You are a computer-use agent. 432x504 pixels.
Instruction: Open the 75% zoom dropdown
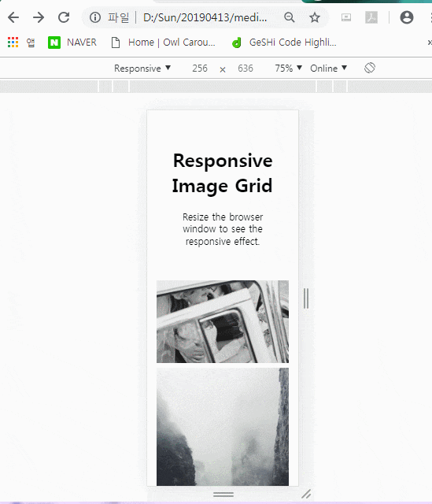(x=288, y=69)
